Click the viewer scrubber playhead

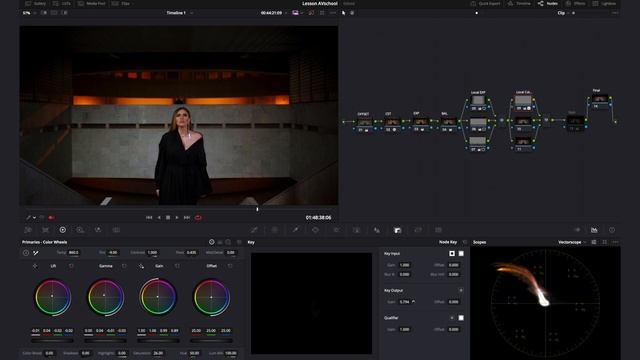click(257, 209)
